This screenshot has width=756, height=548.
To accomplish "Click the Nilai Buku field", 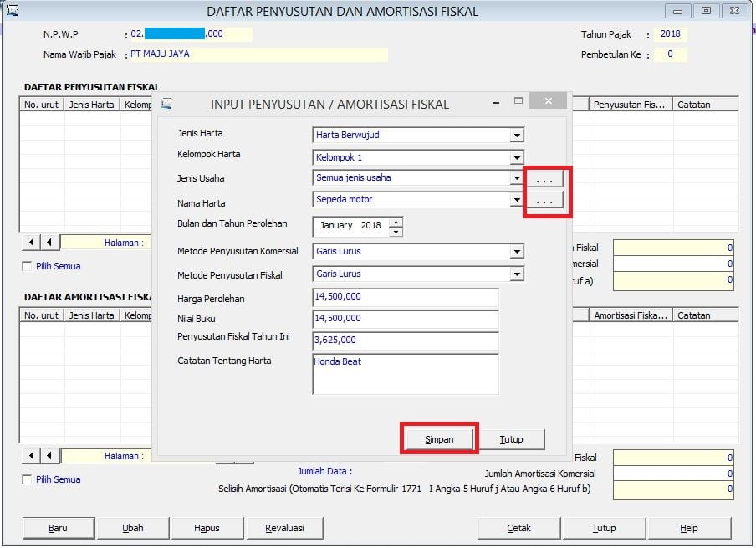I will (406, 319).
